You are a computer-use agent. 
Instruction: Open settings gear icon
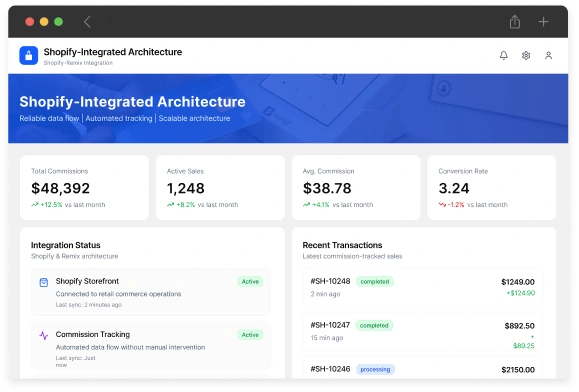[526, 55]
